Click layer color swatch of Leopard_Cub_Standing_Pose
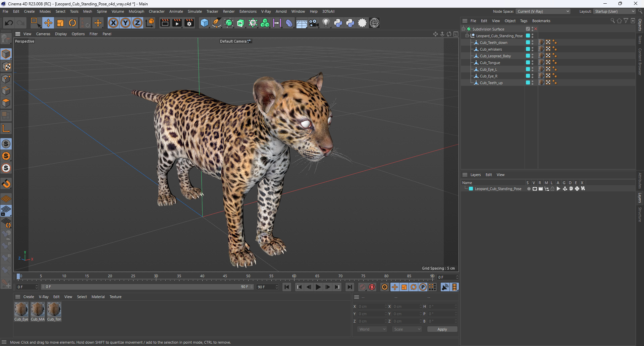This screenshot has width=644, height=346. (x=471, y=189)
